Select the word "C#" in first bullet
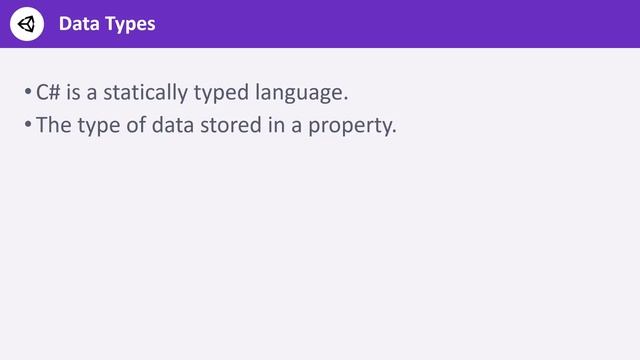The height and width of the screenshot is (360, 640). pos(48,92)
